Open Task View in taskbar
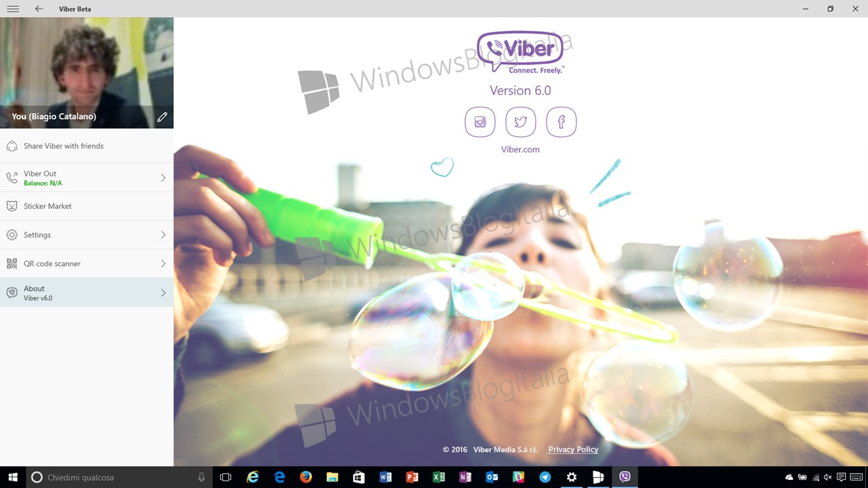The height and width of the screenshot is (488, 868). tap(226, 477)
